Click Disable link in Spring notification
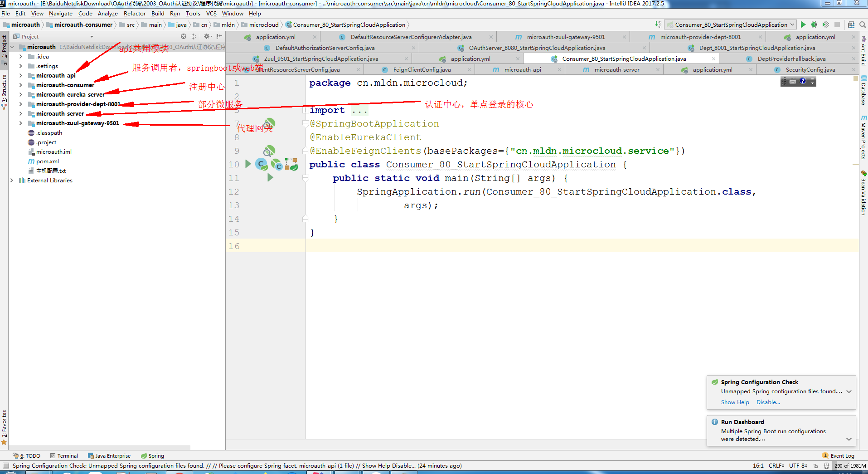 768,402
